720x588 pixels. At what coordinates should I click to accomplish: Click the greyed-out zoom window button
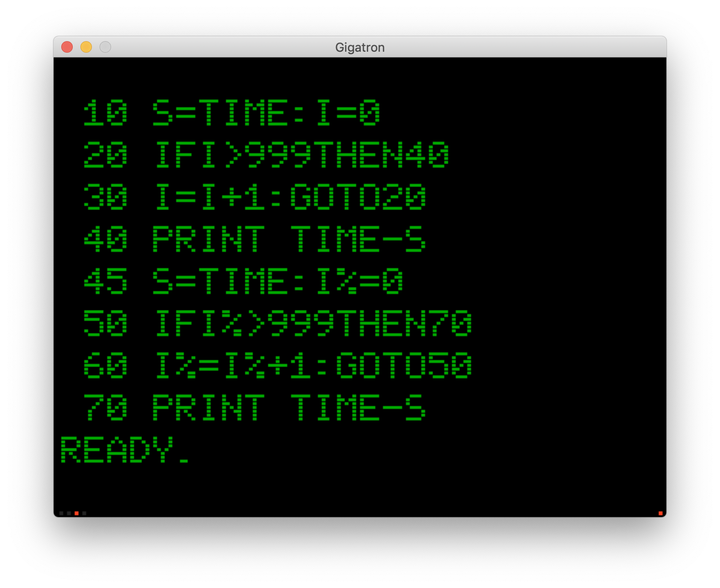point(105,47)
